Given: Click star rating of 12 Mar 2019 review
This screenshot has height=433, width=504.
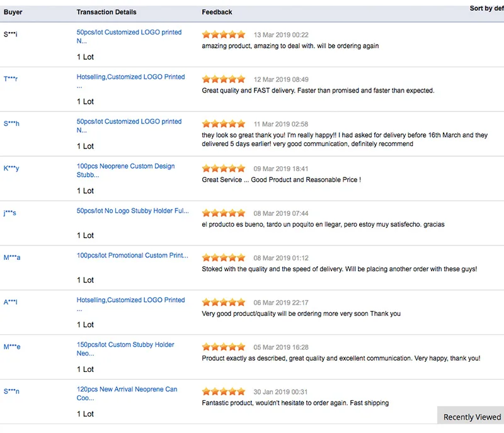Looking at the screenshot, I should click(x=224, y=79).
